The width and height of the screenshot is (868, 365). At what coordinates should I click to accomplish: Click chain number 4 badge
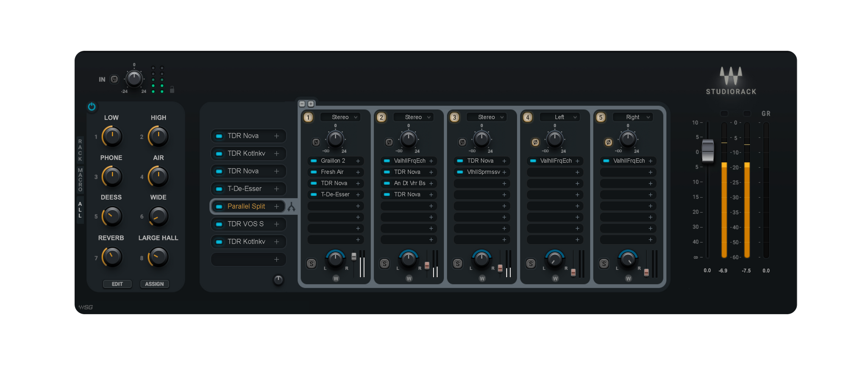528,117
